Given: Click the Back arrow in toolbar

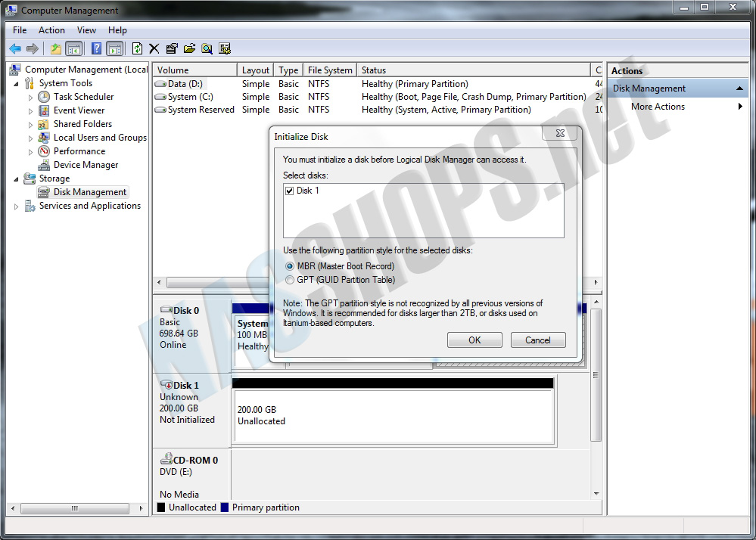Looking at the screenshot, I should tap(15, 48).
